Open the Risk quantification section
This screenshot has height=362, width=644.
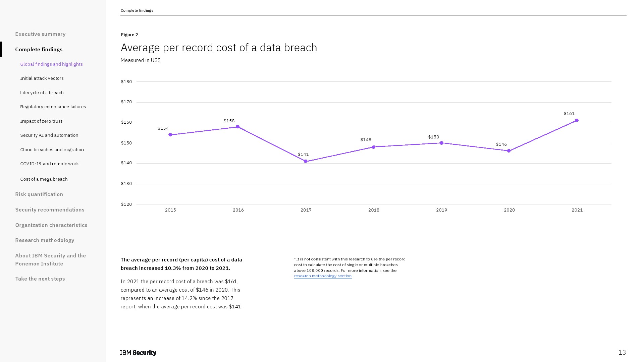(x=39, y=194)
